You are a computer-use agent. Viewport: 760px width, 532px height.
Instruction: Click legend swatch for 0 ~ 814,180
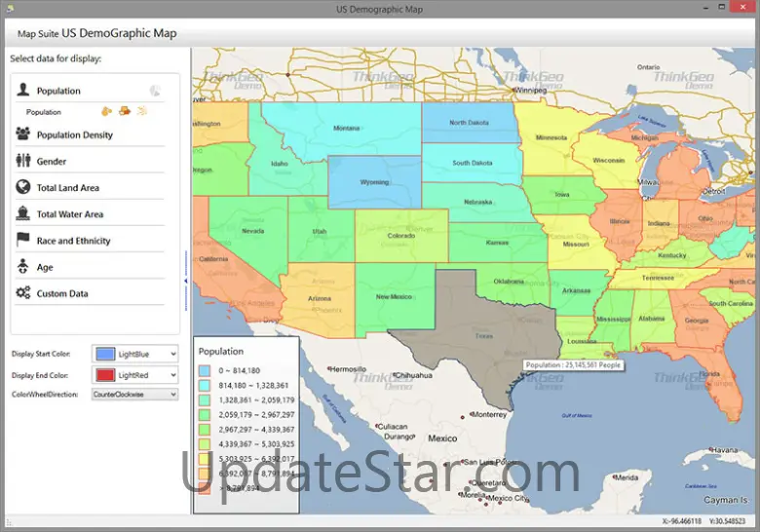tap(205, 370)
